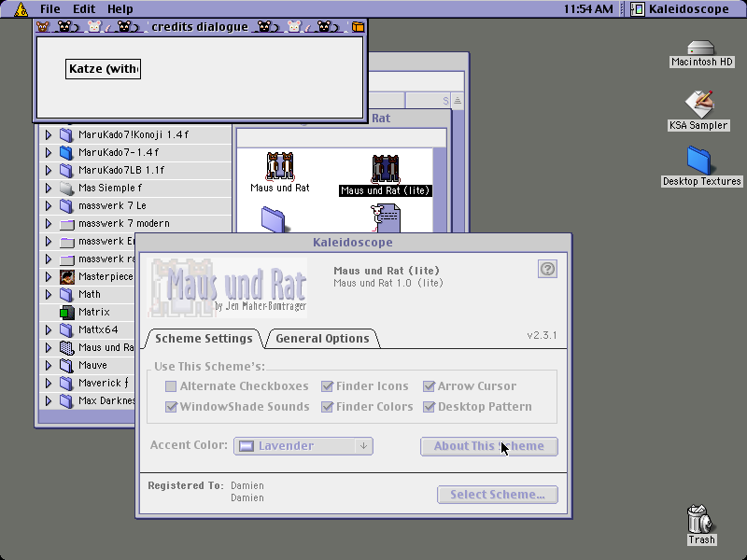This screenshot has height=560, width=747.
Task: Click the About This Scheme button
Action: pyautogui.click(x=488, y=446)
